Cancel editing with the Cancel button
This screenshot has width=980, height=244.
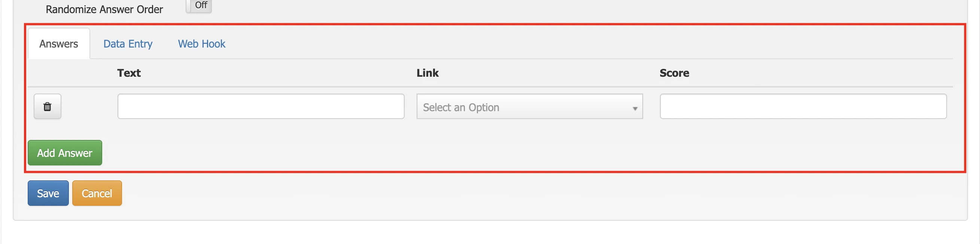97,193
